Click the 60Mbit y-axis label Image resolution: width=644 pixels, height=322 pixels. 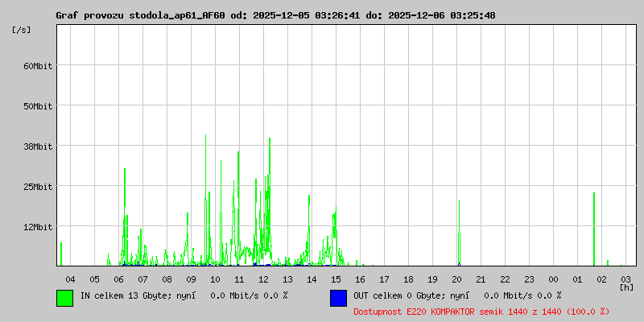[37, 65]
